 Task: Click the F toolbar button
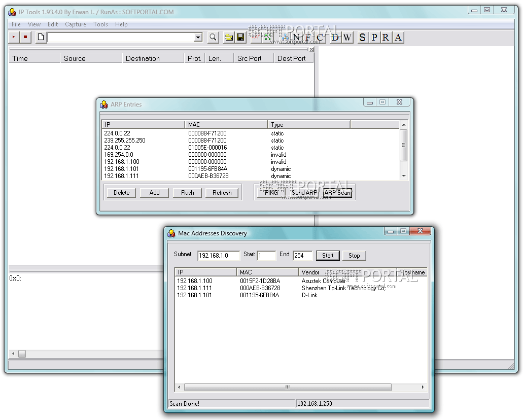308,38
